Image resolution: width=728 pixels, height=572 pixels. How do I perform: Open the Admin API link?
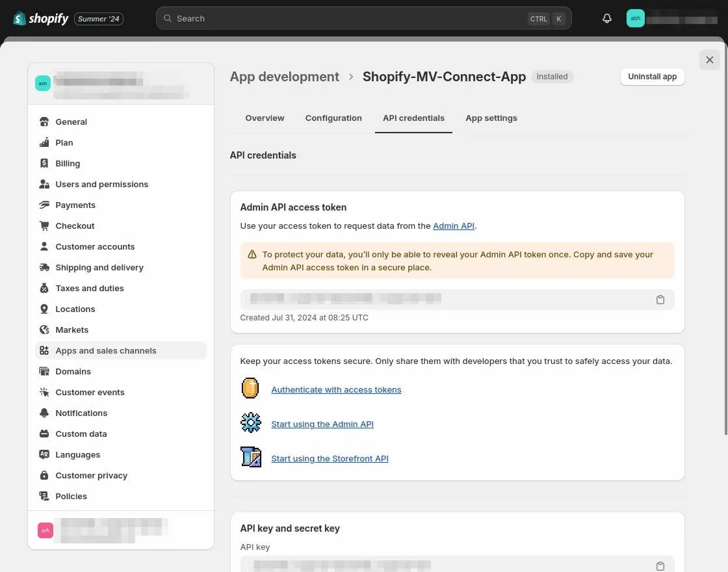pyautogui.click(x=454, y=226)
